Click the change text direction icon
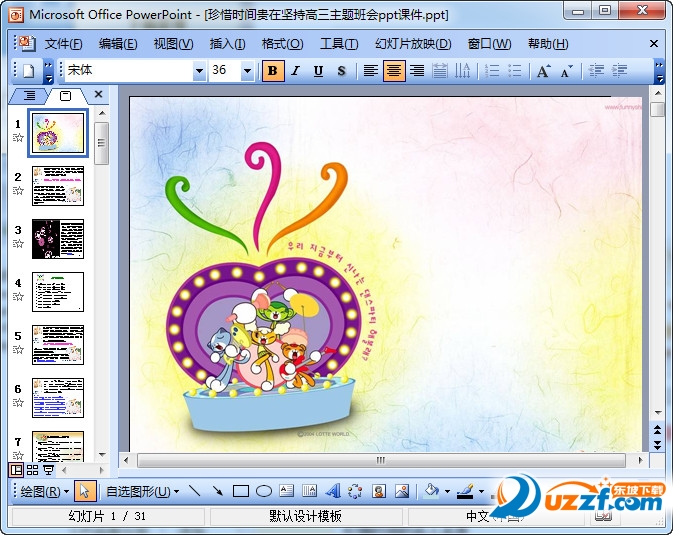Viewport: 673px width, 535px height. [462, 71]
